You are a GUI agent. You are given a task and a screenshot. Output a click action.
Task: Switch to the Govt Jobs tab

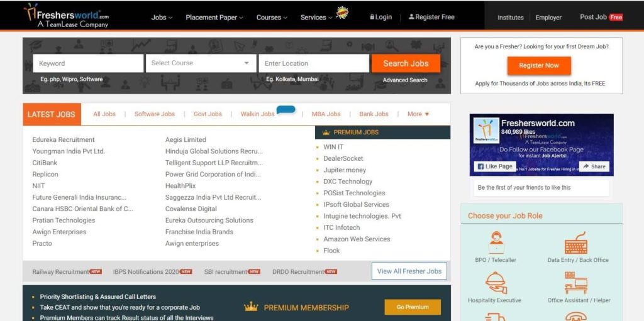pyautogui.click(x=208, y=114)
